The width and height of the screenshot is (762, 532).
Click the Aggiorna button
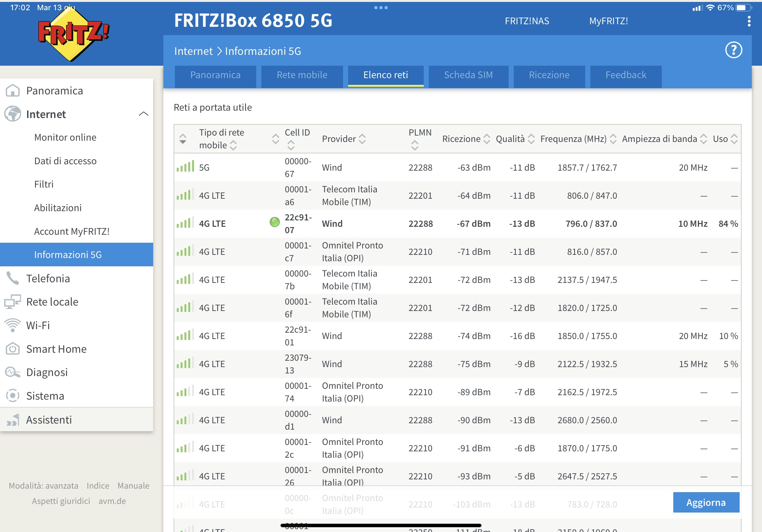[x=706, y=502]
